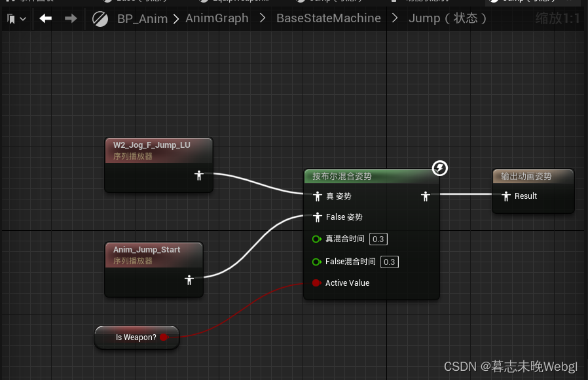This screenshot has width=588, height=380.
Task: Click the red boolean pin on Is Weapon?
Action: pyautogui.click(x=164, y=337)
